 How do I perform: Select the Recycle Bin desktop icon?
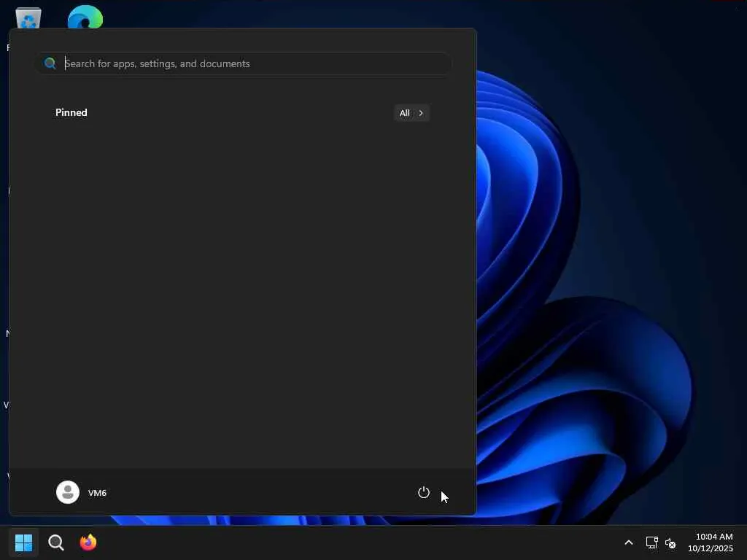28,18
